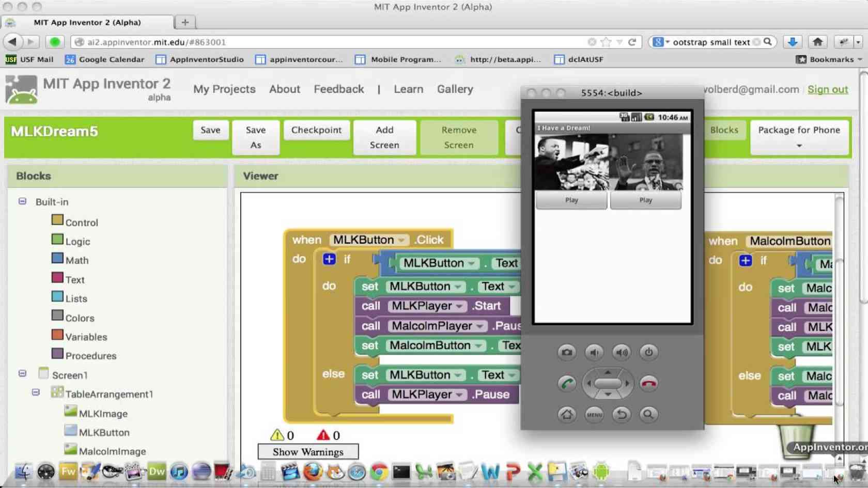
Task: Collapse the Built-in tree section
Action: [x=22, y=201]
